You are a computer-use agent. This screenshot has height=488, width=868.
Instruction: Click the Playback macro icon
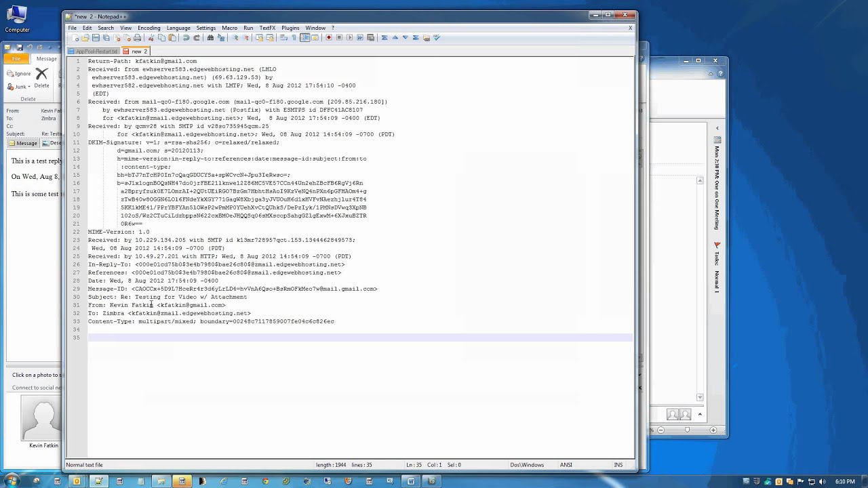coord(350,37)
